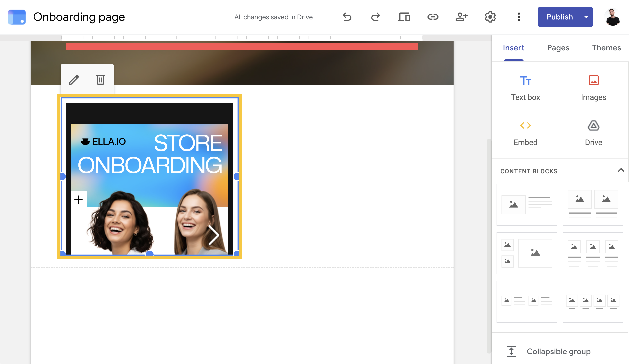Add the two image-text pairs block
This screenshot has width=629, height=364.
point(527,302)
